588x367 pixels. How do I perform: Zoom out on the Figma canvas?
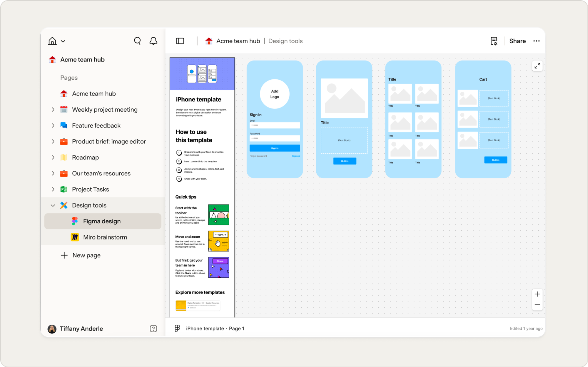pyautogui.click(x=537, y=305)
